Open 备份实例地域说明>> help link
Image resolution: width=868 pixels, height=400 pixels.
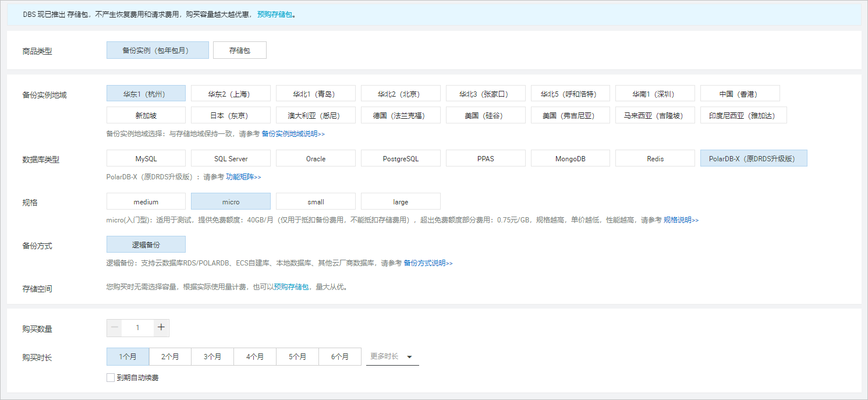[293, 134]
